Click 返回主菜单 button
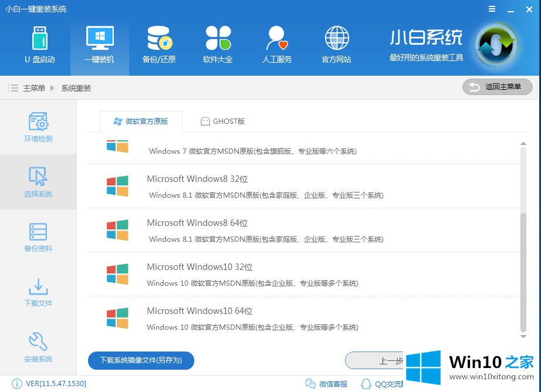Screen dimensions: 541x392 (497, 87)
